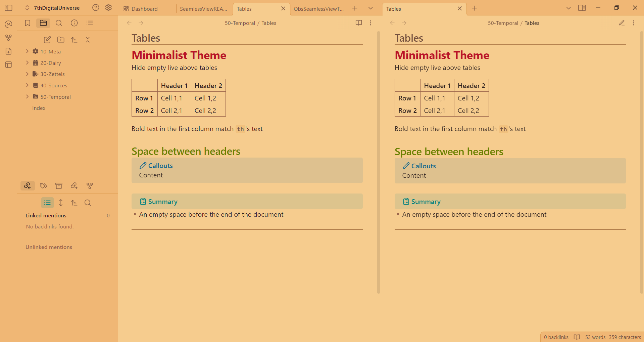Navigate back in the right pane
The image size is (644, 342).
coord(392,23)
